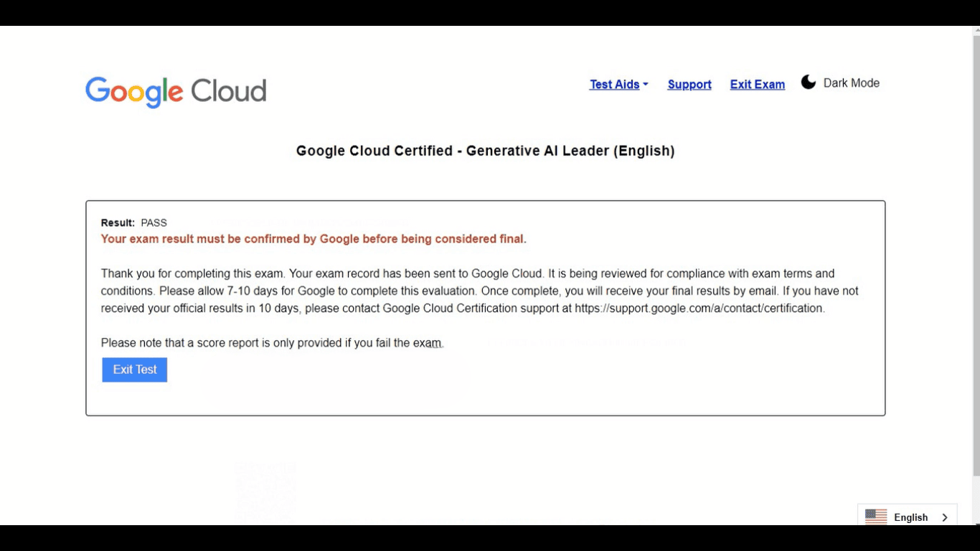Image resolution: width=980 pixels, height=551 pixels.
Task: Click the Exit Exam link
Action: (757, 85)
